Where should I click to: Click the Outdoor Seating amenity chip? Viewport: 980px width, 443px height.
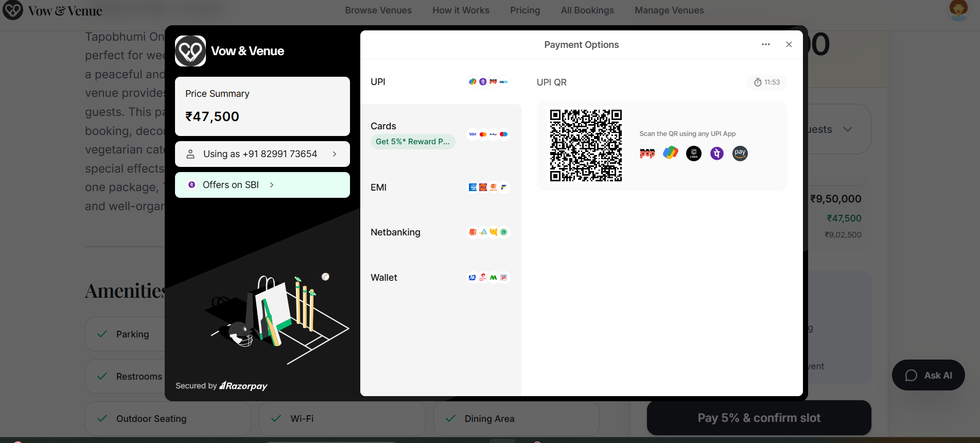pyautogui.click(x=168, y=419)
